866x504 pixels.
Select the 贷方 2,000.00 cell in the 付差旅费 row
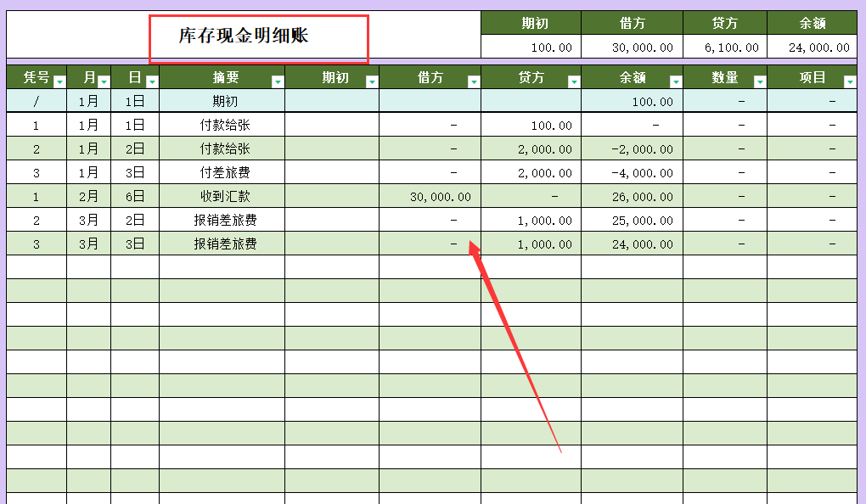point(531,173)
